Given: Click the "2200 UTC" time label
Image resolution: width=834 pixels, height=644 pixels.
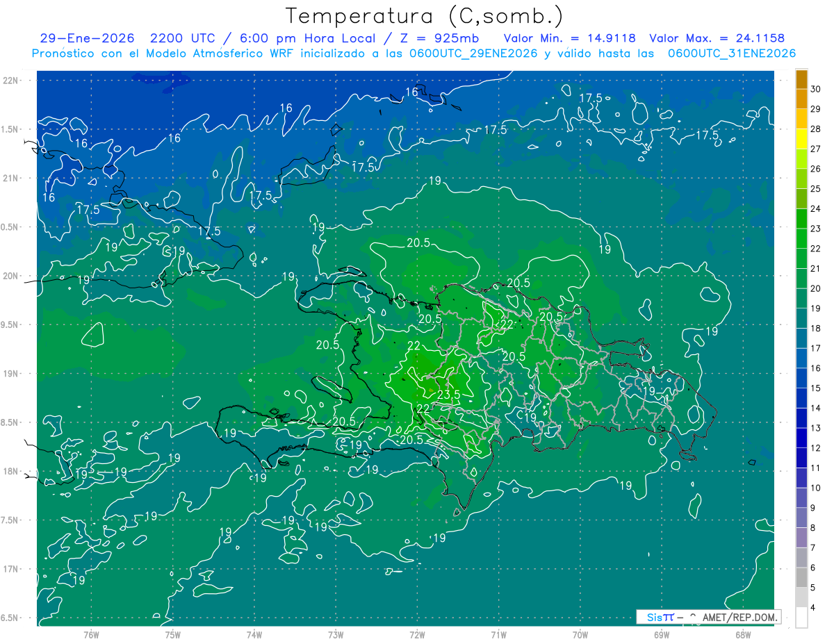Looking at the screenshot, I should [182, 38].
